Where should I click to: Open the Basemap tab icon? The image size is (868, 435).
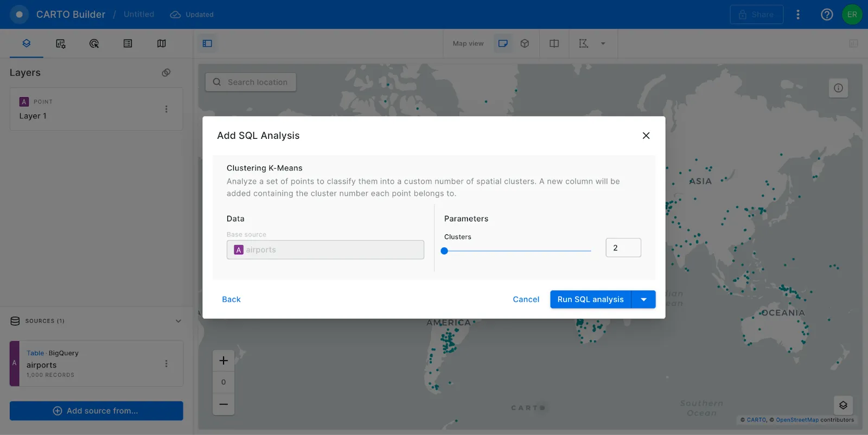(x=161, y=43)
